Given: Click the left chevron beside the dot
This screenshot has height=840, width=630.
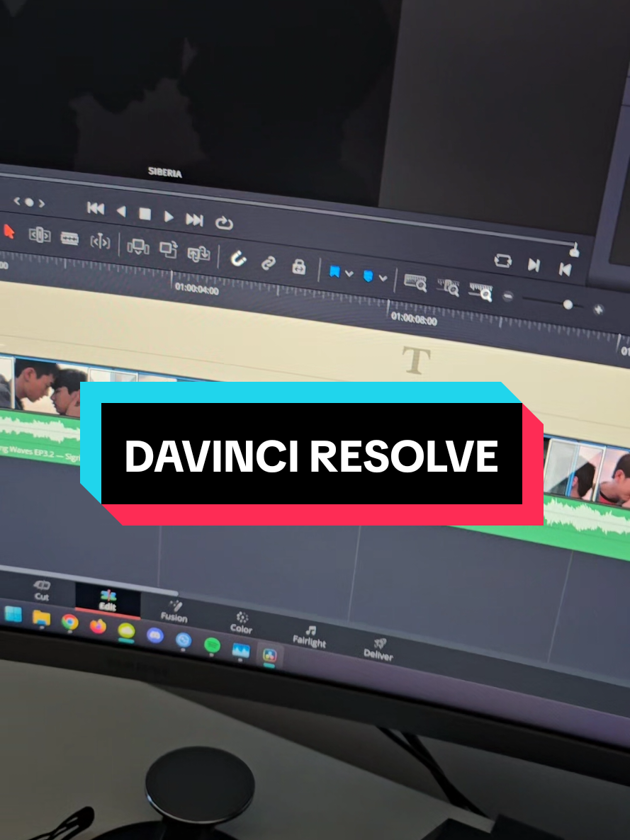Looking at the screenshot, I should 16,200.
